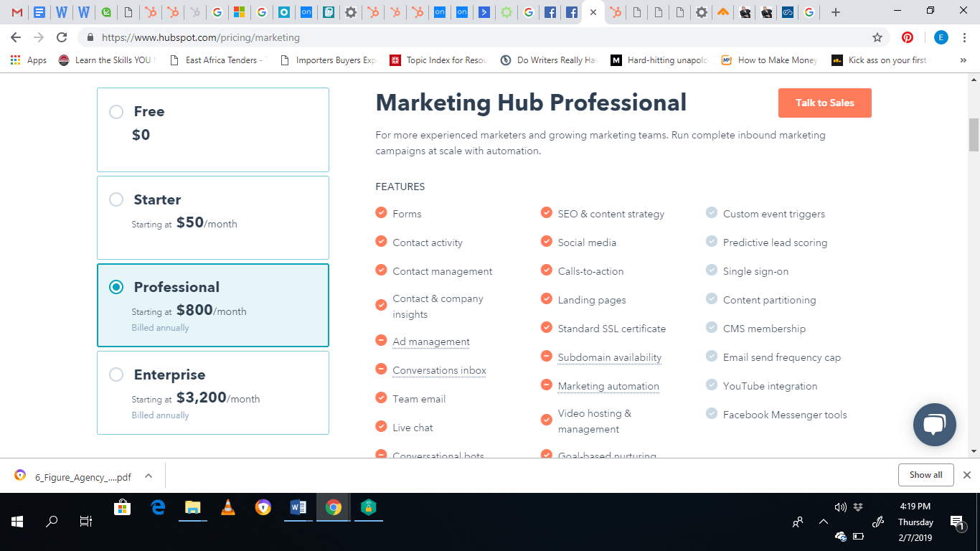Reload the HubSpot pricing page
The width and height of the screenshot is (980, 551).
point(62,37)
